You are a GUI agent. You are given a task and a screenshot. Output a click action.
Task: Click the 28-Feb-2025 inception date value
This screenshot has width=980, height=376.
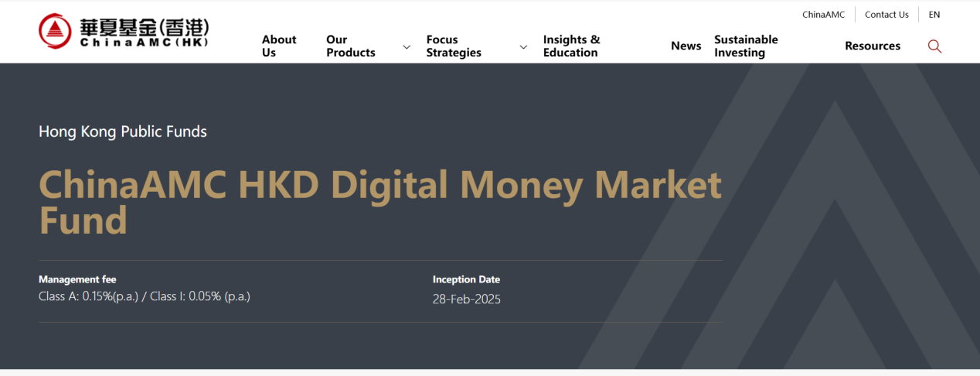(x=466, y=299)
